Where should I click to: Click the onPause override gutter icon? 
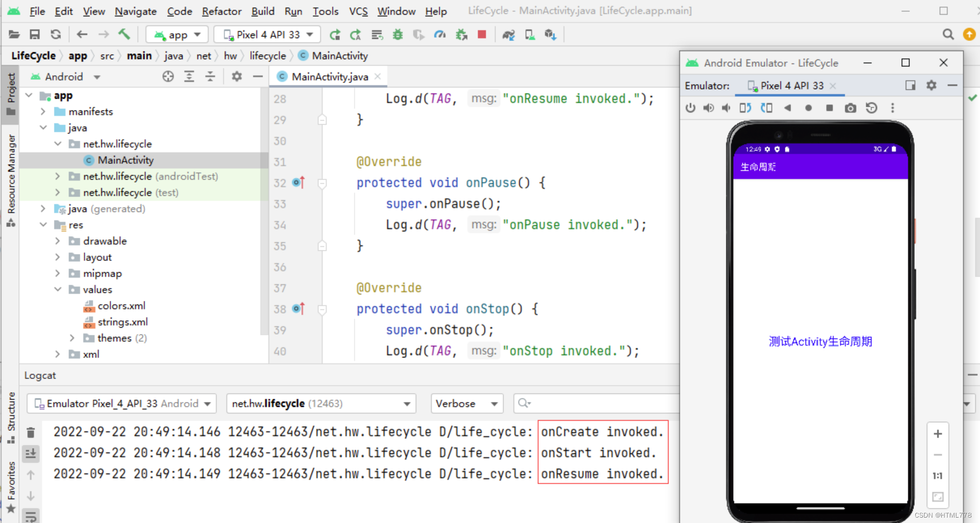coord(298,183)
